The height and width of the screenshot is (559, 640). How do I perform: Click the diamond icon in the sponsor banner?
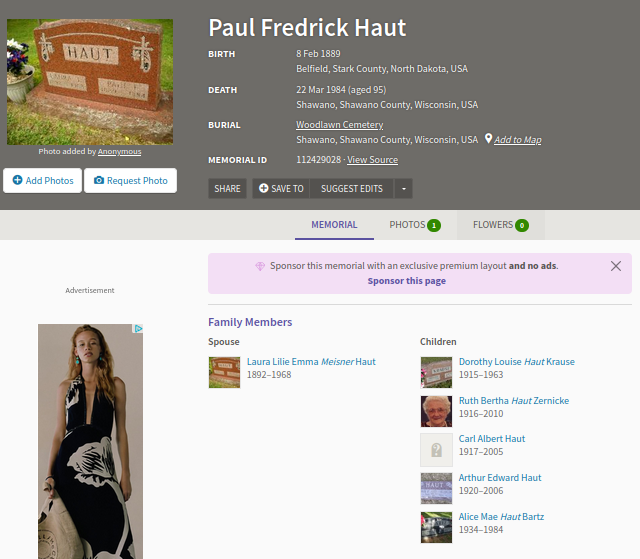pos(260,266)
